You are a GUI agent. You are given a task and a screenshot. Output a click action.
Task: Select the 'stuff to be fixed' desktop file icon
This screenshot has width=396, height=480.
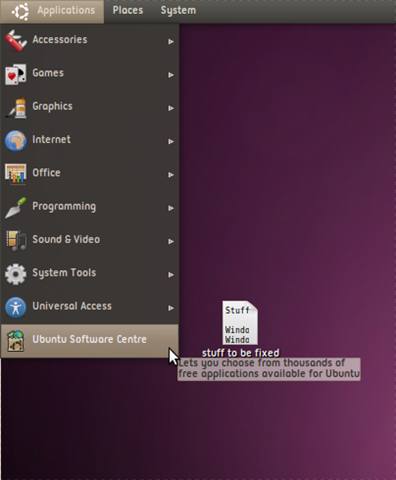[x=240, y=322]
